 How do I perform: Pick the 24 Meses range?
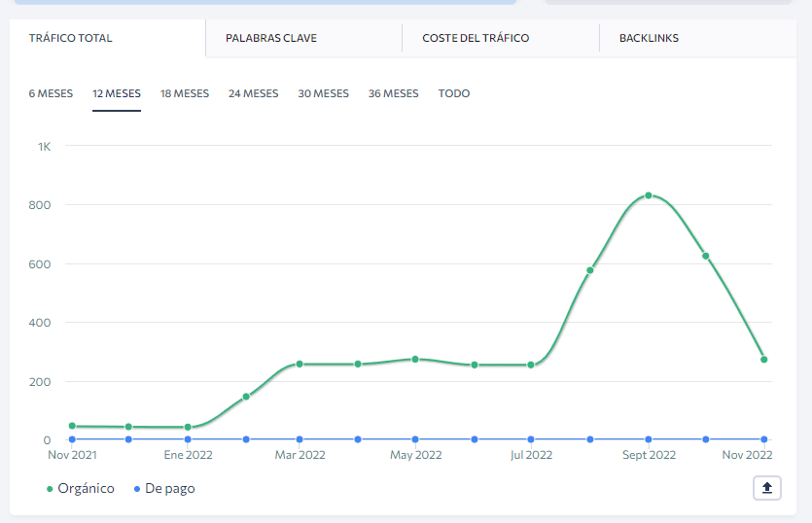coord(254,94)
